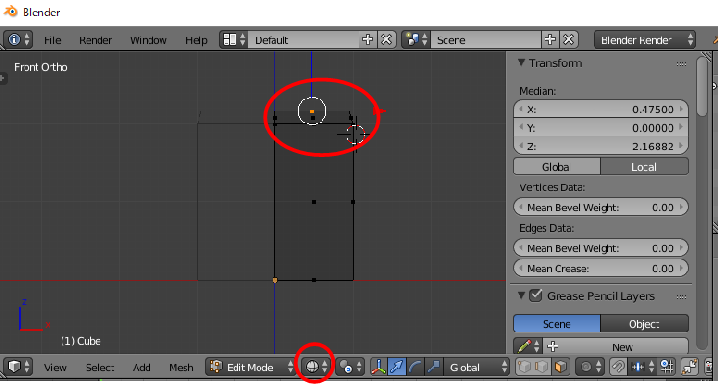
Task: Open the Global orientation dropdown
Action: point(476,367)
